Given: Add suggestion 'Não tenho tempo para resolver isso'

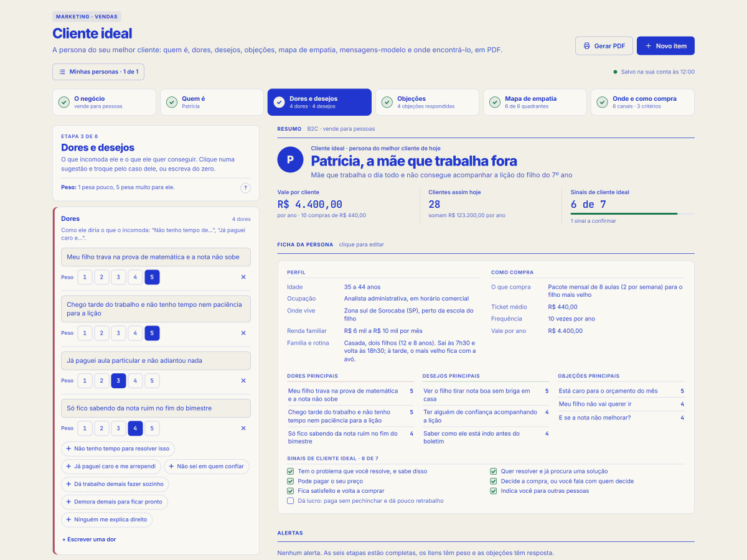Looking at the screenshot, I should pyautogui.click(x=118, y=449).
